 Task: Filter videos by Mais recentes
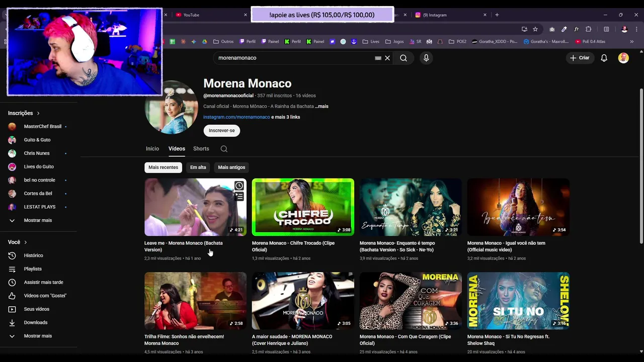[x=163, y=167]
